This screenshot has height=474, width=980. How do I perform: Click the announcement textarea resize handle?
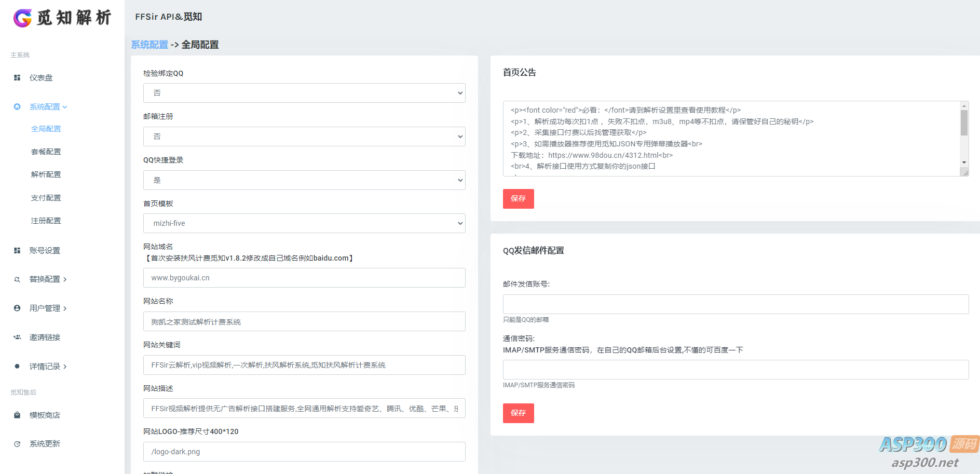(965, 173)
